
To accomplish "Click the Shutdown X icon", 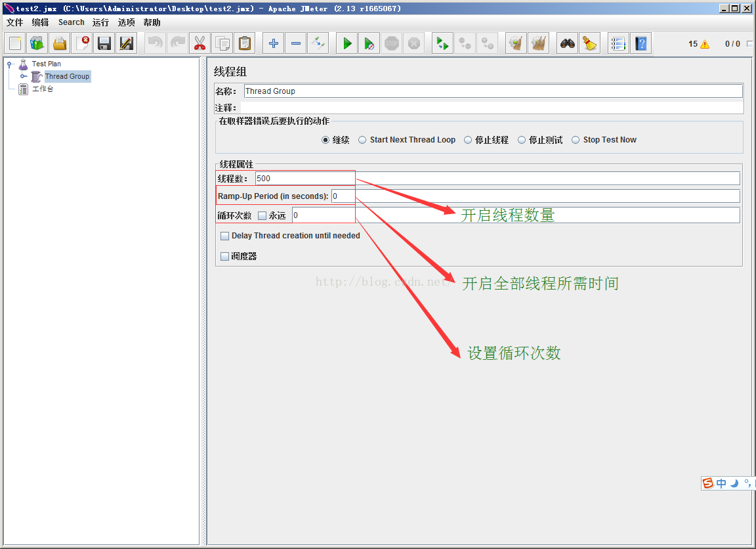I will click(414, 43).
